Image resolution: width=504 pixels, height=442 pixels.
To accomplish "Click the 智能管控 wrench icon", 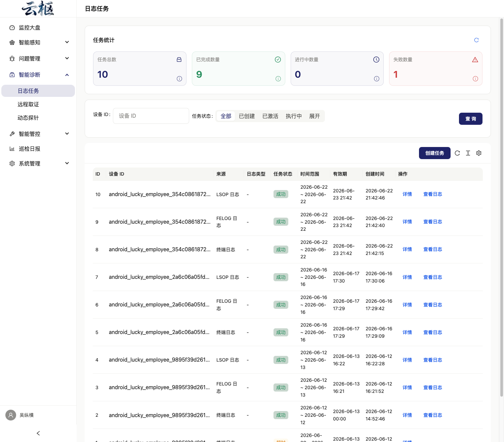I will (x=12, y=134).
